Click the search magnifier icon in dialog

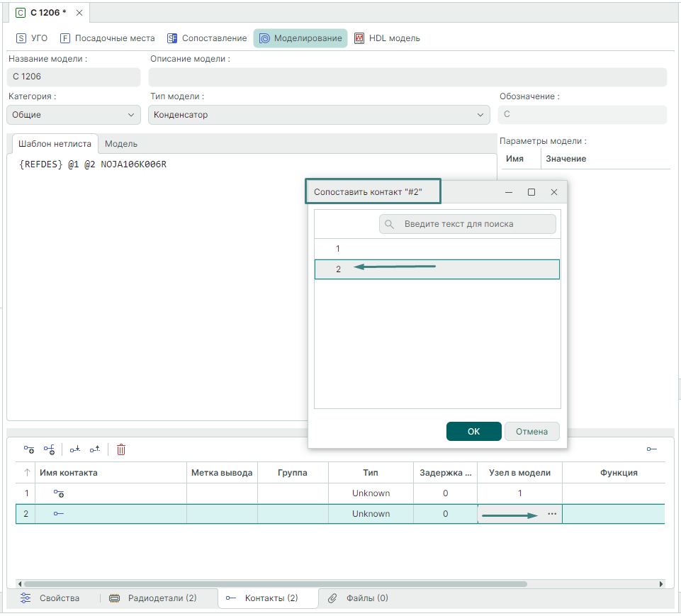[390, 224]
